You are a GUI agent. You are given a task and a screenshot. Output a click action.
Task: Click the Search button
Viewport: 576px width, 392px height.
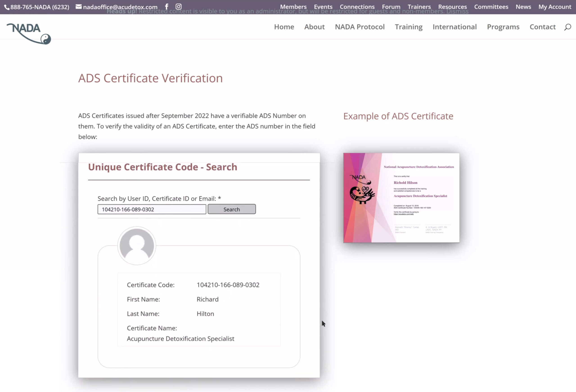[x=232, y=209]
